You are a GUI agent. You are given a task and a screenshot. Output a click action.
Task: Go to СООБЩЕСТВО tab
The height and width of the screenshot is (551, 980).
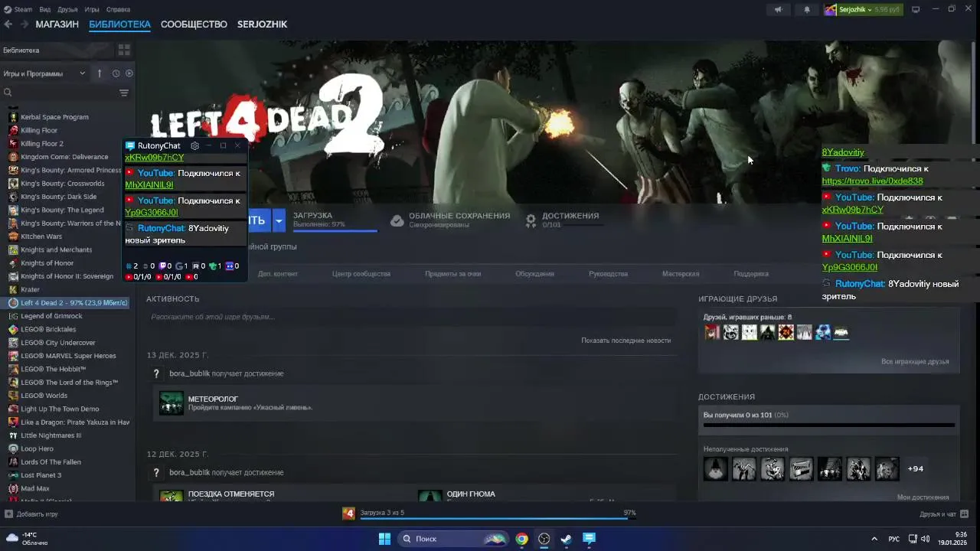click(194, 24)
